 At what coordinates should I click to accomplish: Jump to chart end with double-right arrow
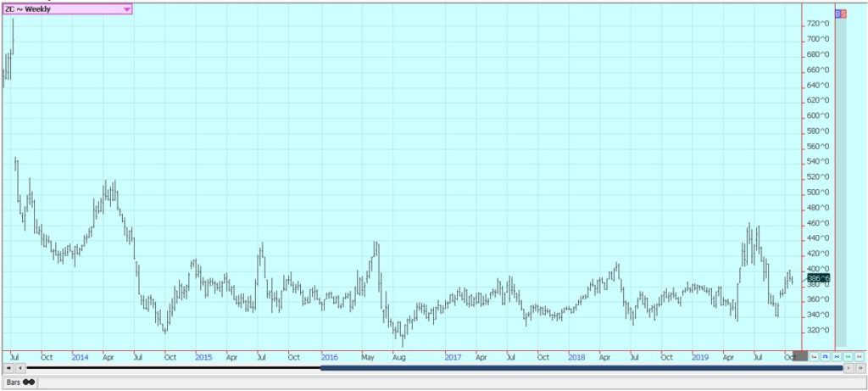tap(860, 368)
